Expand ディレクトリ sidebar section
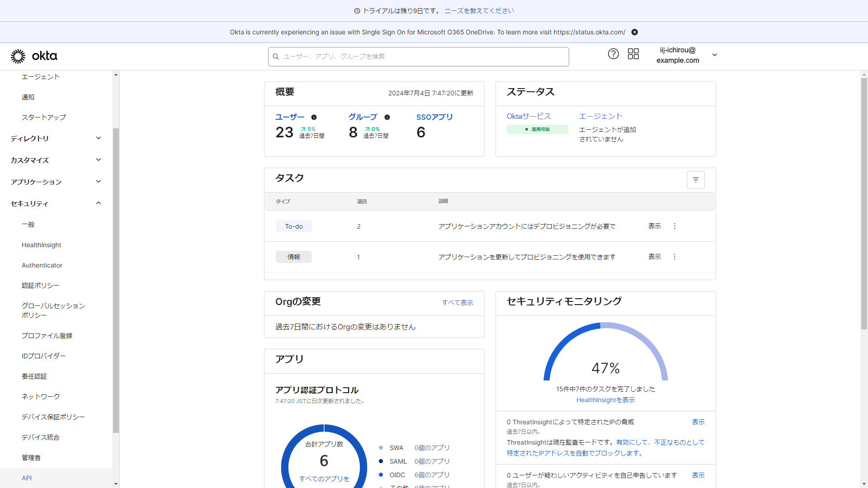Screen dimensions: 868x488 pyautogui.click(x=56, y=138)
